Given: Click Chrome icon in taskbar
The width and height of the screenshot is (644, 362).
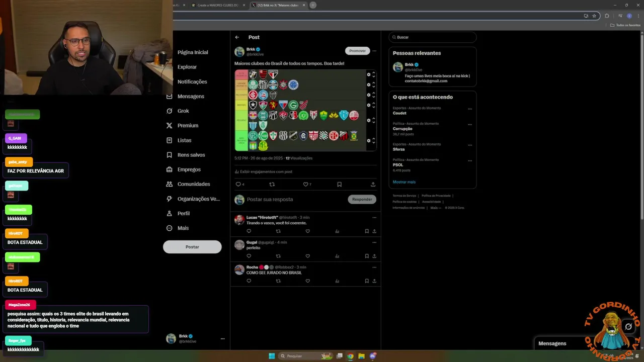Looking at the screenshot, I should point(350,356).
